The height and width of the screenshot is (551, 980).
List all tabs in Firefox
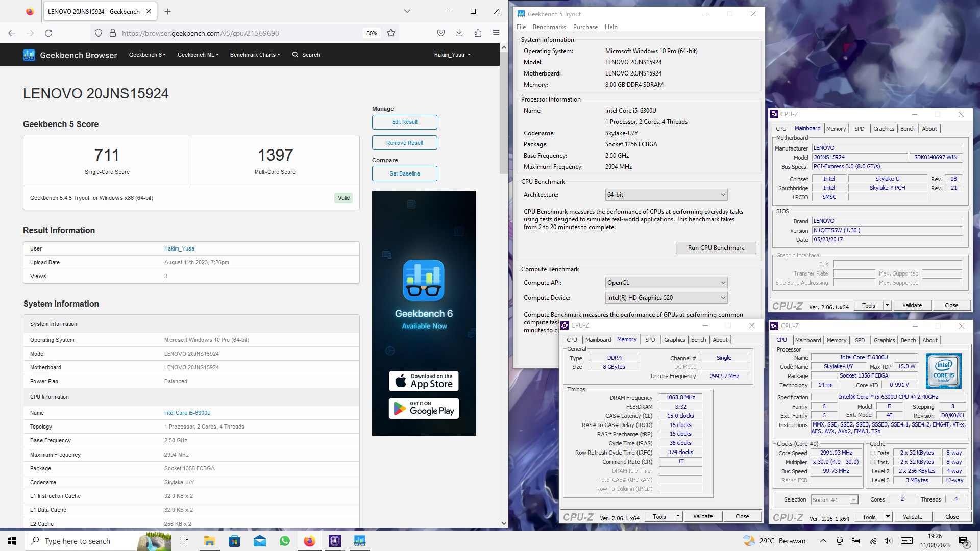[x=407, y=11]
